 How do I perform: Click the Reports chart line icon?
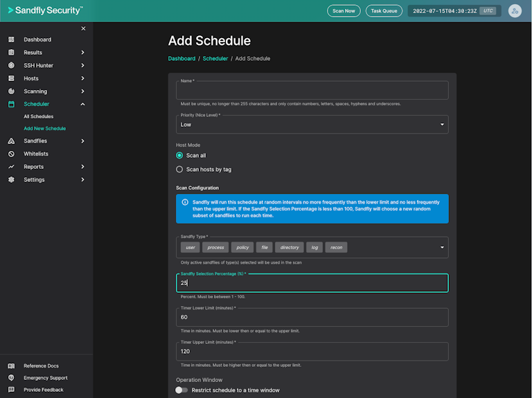(11, 167)
